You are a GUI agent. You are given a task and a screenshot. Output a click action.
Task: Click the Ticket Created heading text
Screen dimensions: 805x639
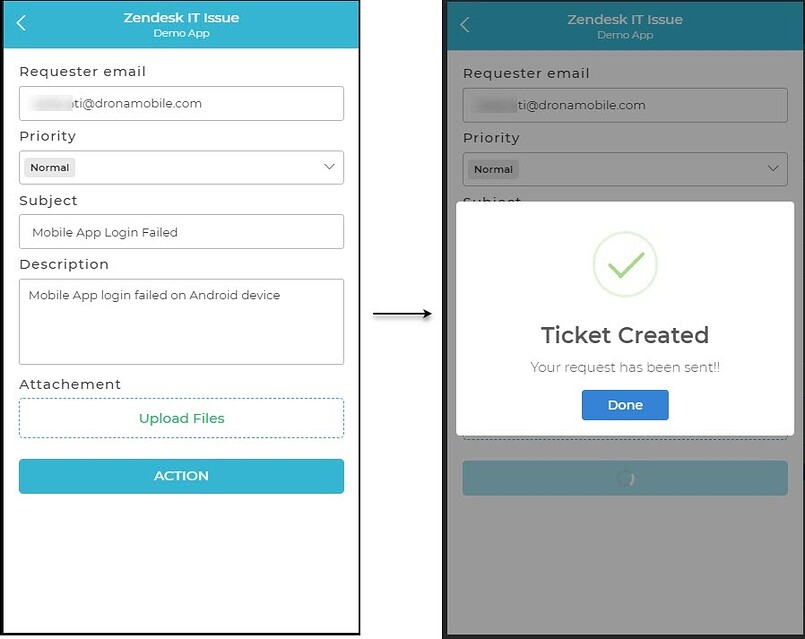click(x=625, y=335)
